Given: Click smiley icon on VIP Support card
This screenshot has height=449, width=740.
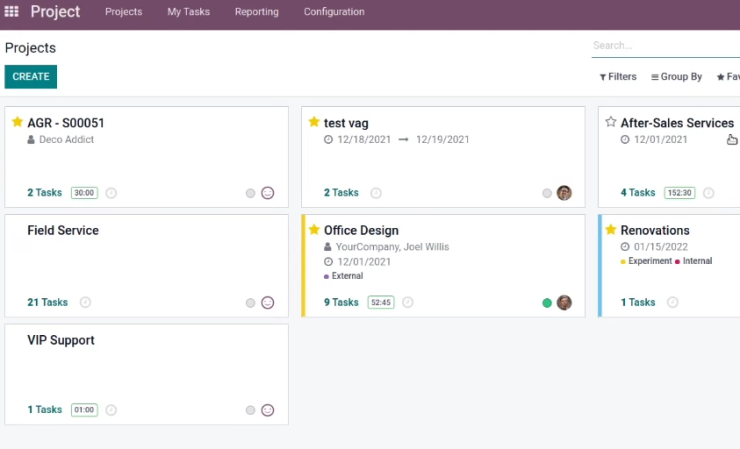Looking at the screenshot, I should point(268,410).
